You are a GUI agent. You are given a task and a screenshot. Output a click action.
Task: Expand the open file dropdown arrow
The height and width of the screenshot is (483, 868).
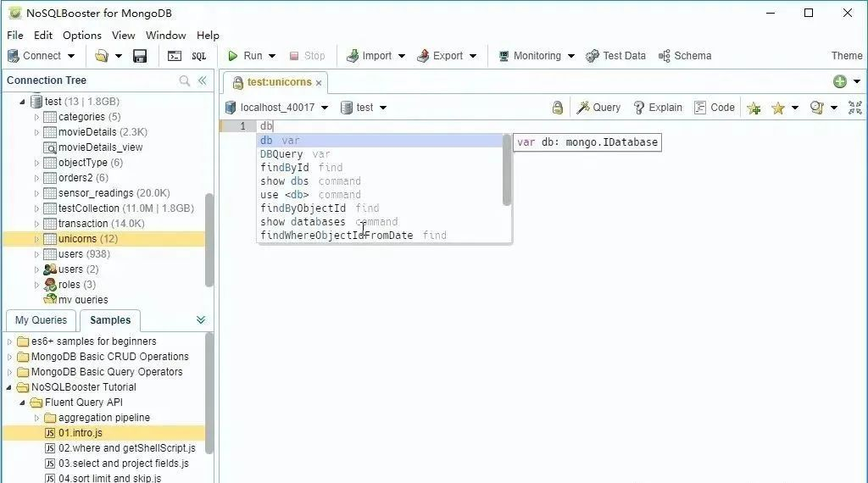(x=119, y=56)
